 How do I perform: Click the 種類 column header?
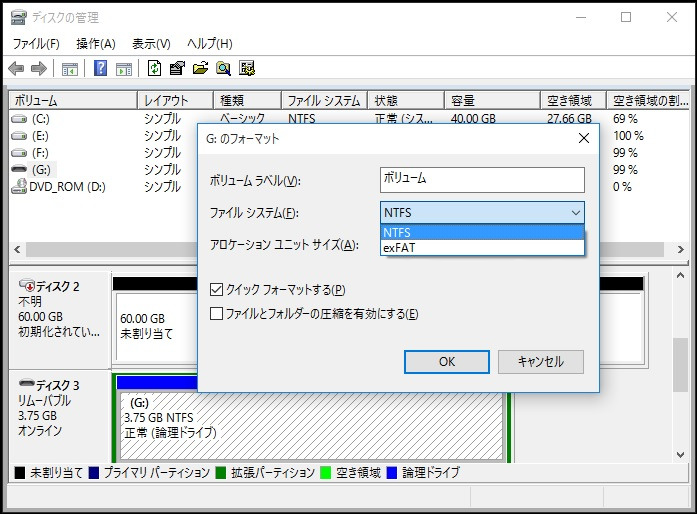(x=247, y=100)
